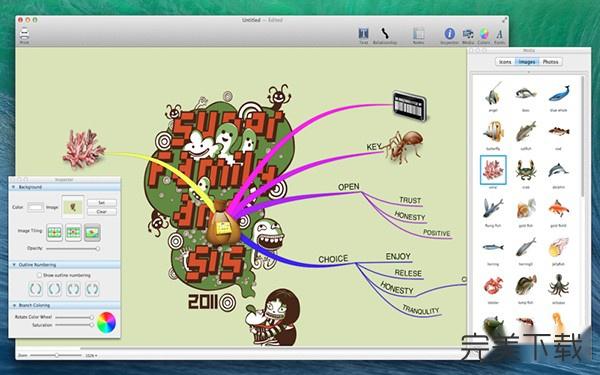Click the branch color wheel

tap(106, 322)
